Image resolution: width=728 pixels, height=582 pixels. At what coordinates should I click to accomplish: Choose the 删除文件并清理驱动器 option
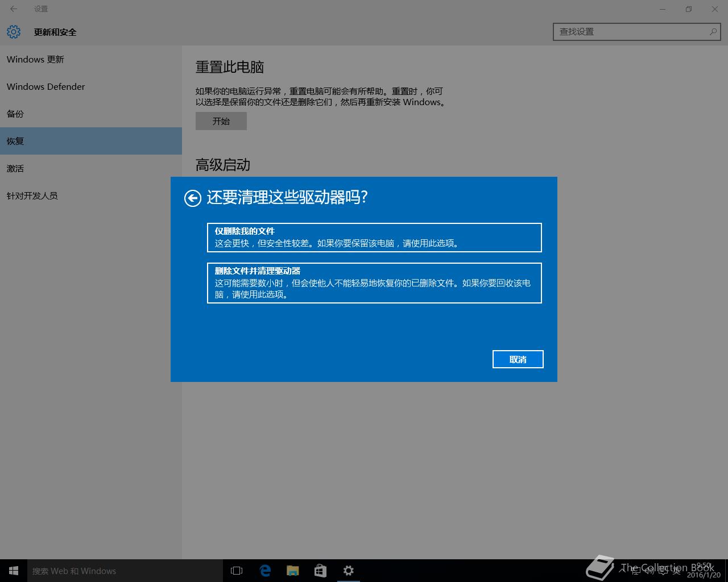point(374,283)
